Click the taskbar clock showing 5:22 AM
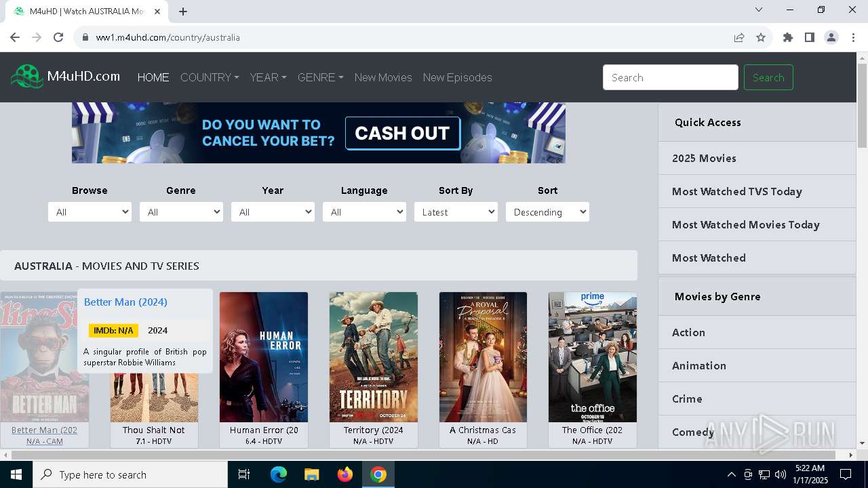 coord(810,474)
